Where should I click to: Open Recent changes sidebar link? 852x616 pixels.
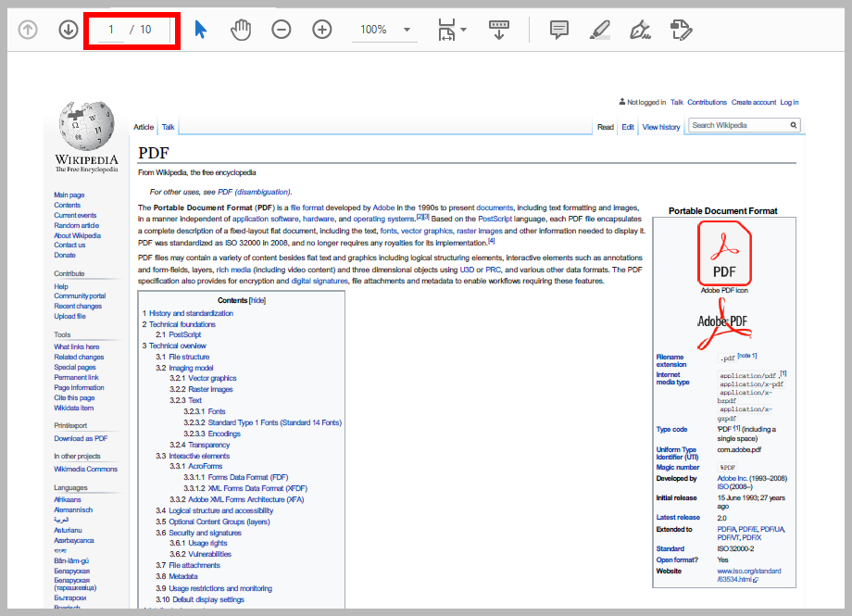pos(78,306)
